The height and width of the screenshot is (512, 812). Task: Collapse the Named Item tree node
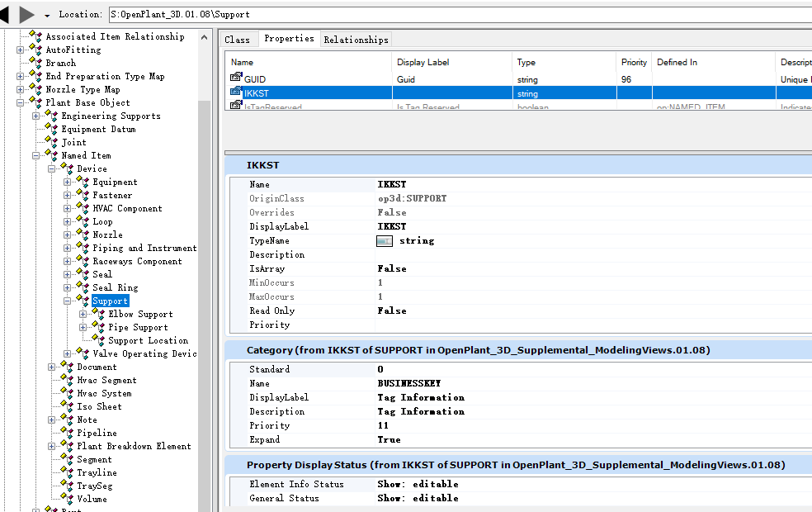(36, 156)
